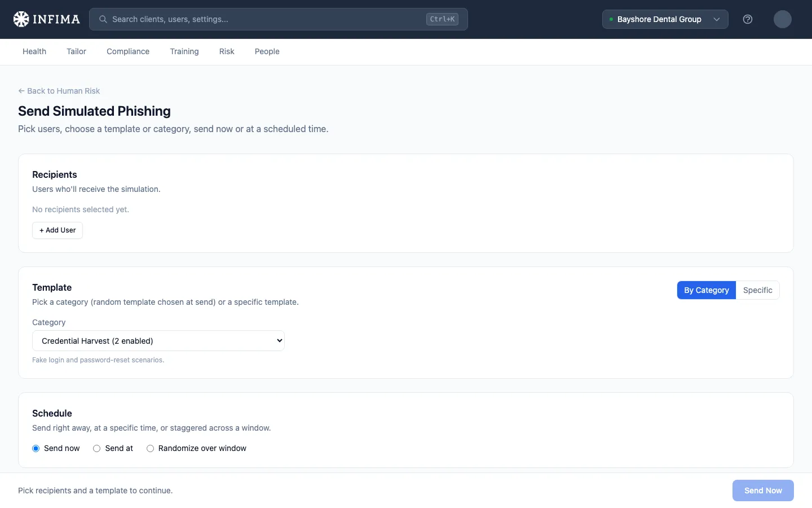Image resolution: width=812 pixels, height=508 pixels.
Task: Click the Send Simulated Phishing heading
Action: (x=94, y=111)
